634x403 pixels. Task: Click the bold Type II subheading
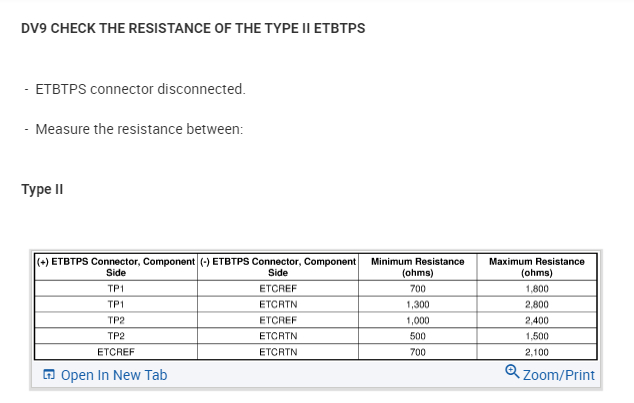pyautogui.click(x=43, y=189)
